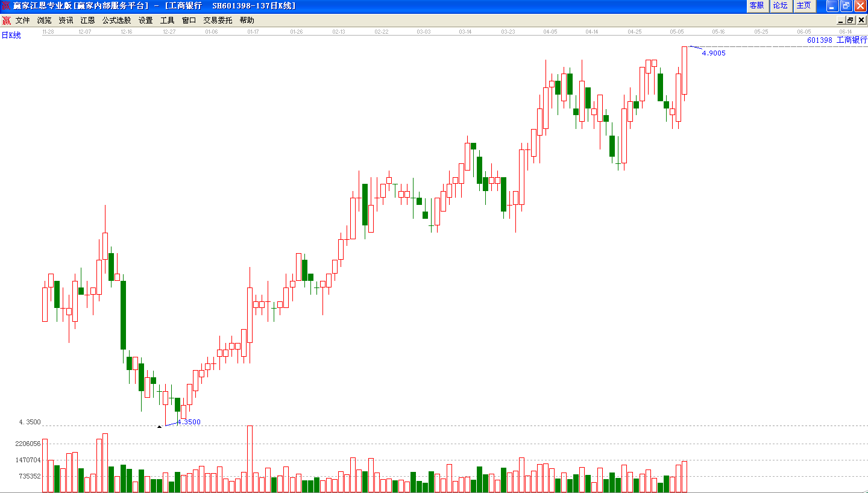Open the 江恩 menu
The image size is (868, 493).
(x=88, y=20)
